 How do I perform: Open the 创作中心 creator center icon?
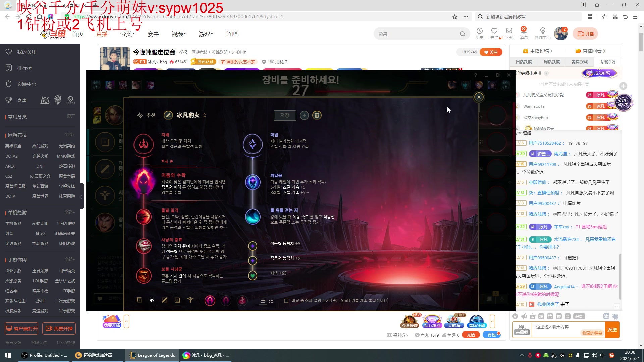click(x=543, y=34)
